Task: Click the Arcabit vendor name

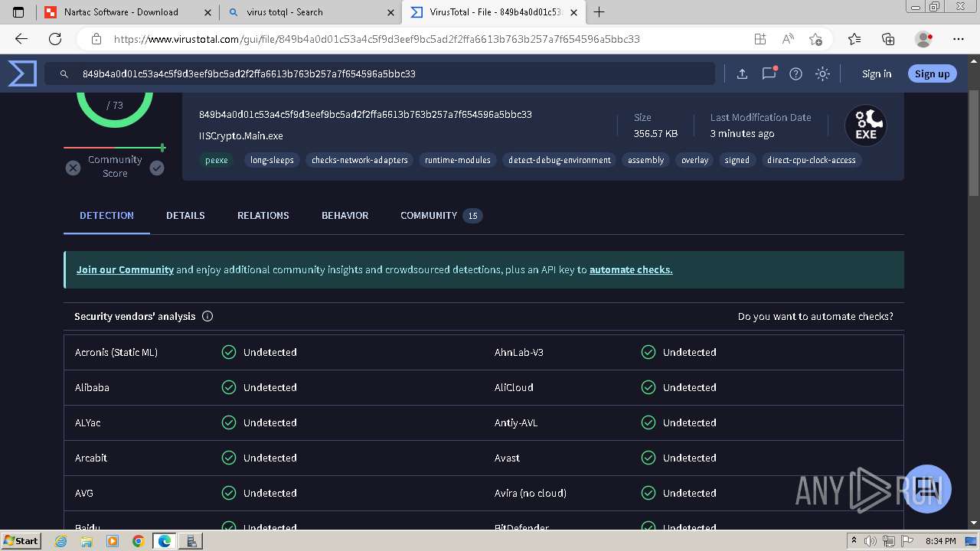Action: (91, 458)
